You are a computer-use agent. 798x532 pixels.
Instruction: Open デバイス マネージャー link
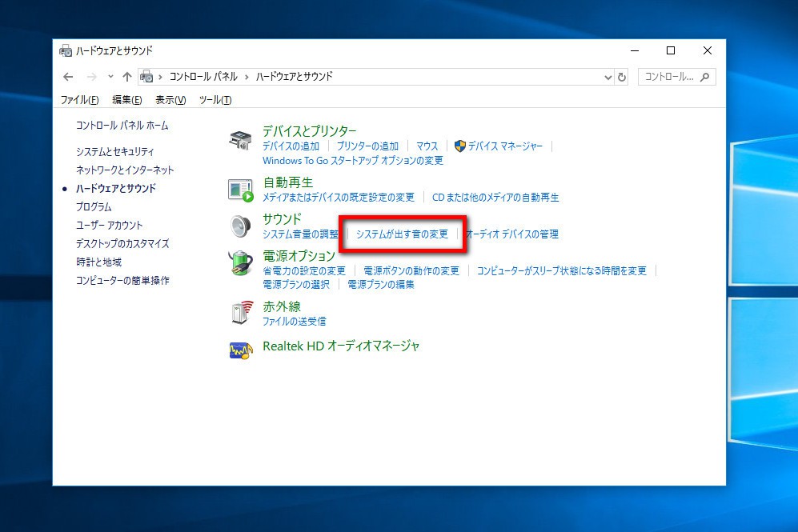click(x=505, y=146)
